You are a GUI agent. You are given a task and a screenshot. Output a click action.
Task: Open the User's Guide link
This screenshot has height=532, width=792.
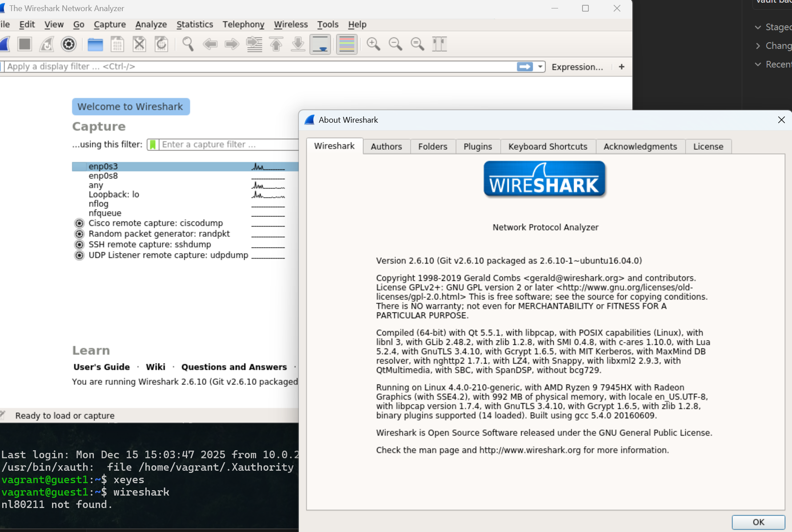coord(101,367)
